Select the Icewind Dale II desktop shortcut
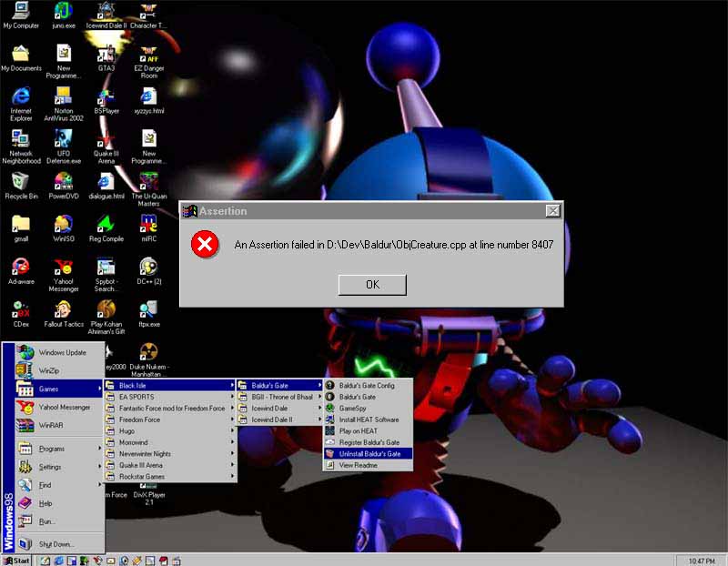Screen dimensions: 728x566 point(106,15)
